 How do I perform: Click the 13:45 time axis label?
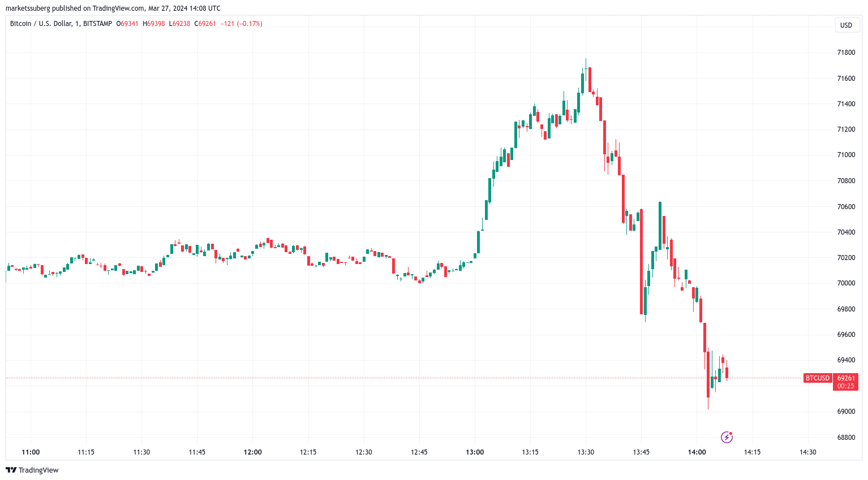click(x=641, y=452)
